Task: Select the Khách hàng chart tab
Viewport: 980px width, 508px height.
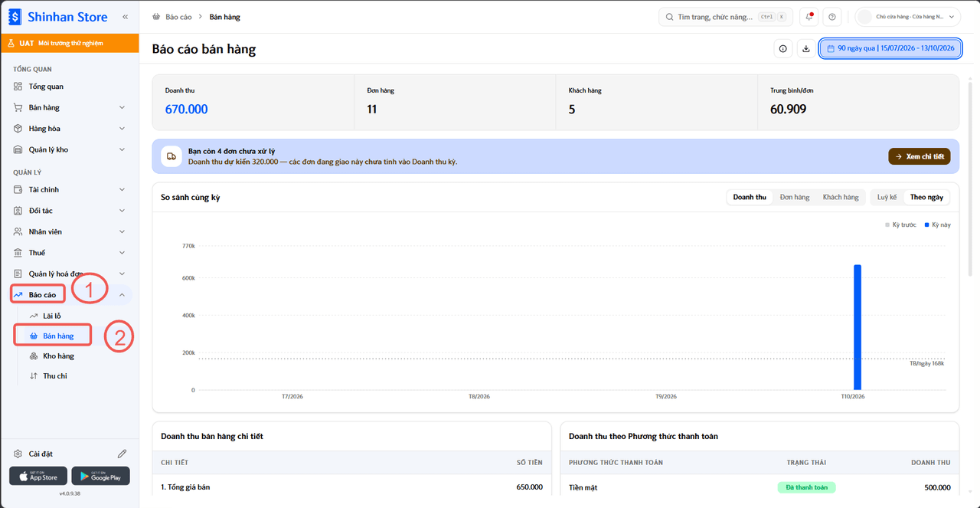Action: pos(841,197)
